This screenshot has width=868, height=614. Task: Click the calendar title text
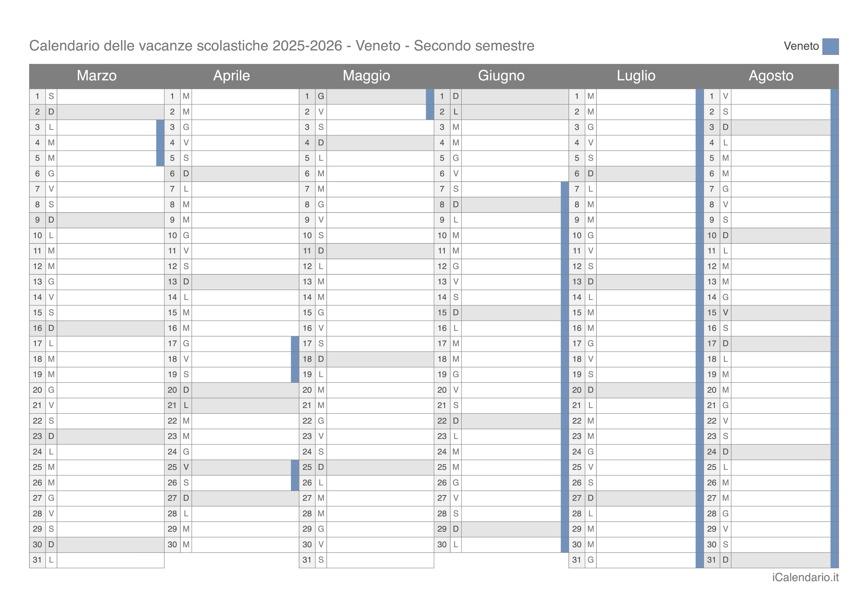tap(282, 46)
